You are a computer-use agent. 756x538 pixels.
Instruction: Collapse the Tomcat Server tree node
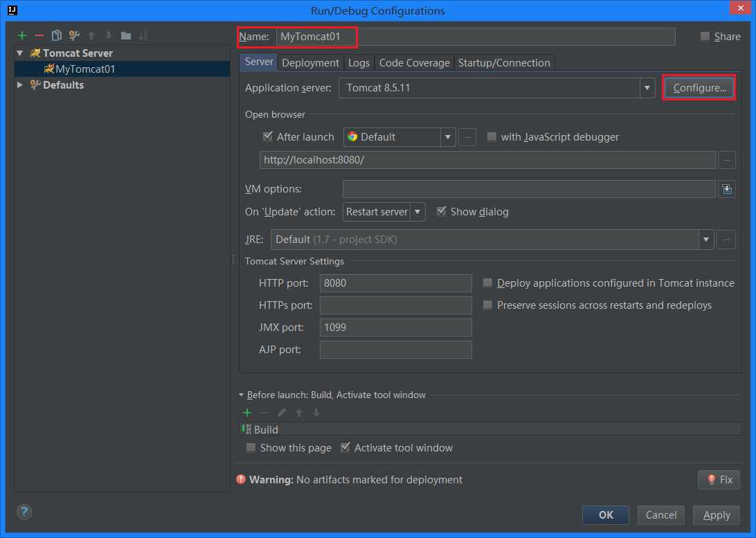[20, 53]
